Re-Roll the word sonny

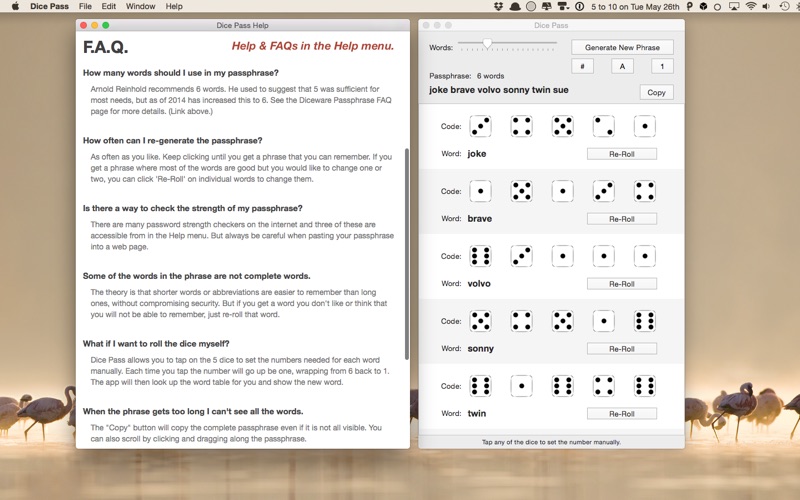coord(621,349)
